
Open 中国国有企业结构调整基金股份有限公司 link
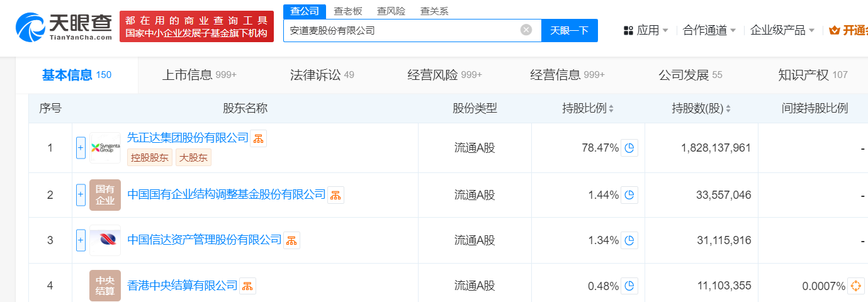227,194
